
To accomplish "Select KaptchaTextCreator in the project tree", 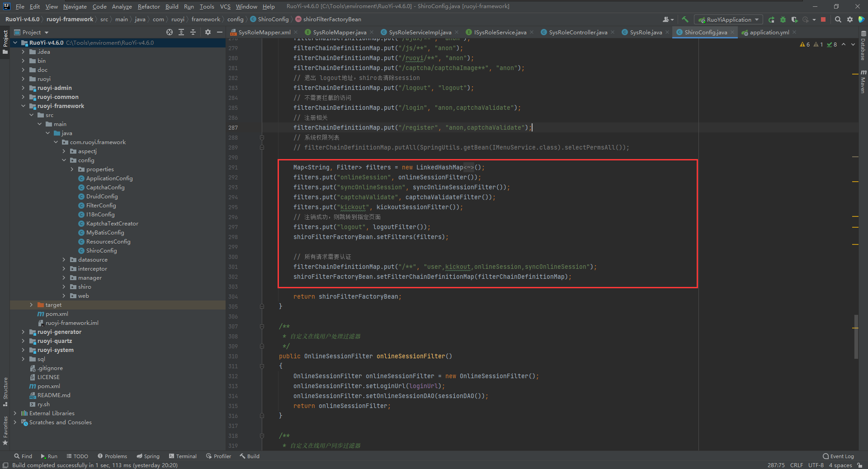I will (112, 223).
